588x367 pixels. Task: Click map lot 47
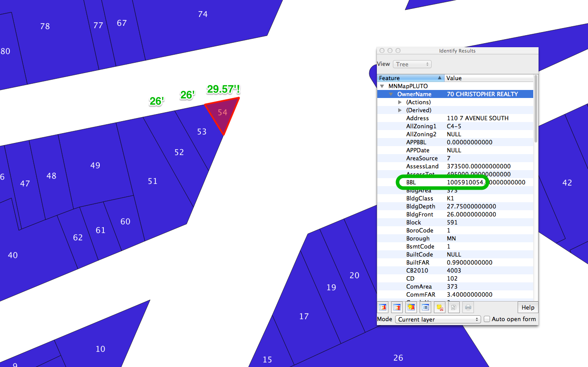tap(25, 183)
